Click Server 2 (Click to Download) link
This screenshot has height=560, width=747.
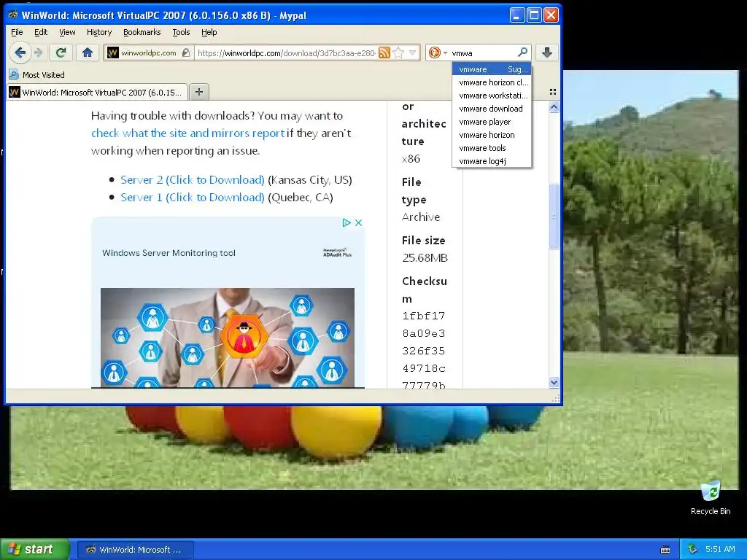coord(193,179)
